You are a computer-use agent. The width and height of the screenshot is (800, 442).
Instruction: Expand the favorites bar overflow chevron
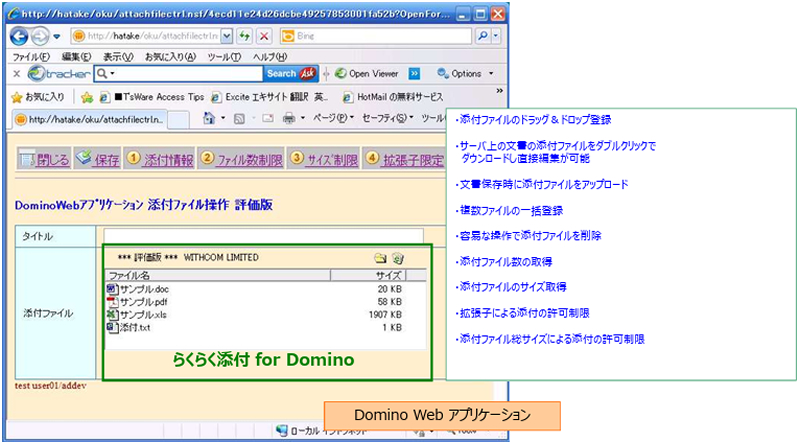pyautogui.click(x=499, y=91)
